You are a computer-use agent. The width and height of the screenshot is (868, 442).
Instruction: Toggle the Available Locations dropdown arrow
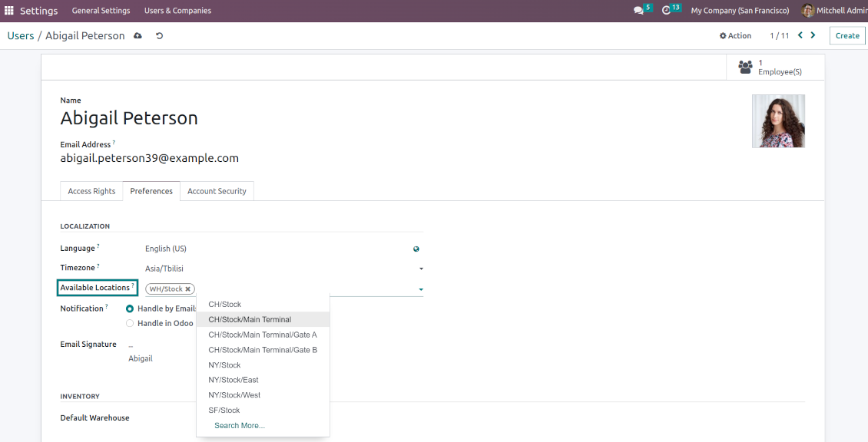tap(421, 290)
